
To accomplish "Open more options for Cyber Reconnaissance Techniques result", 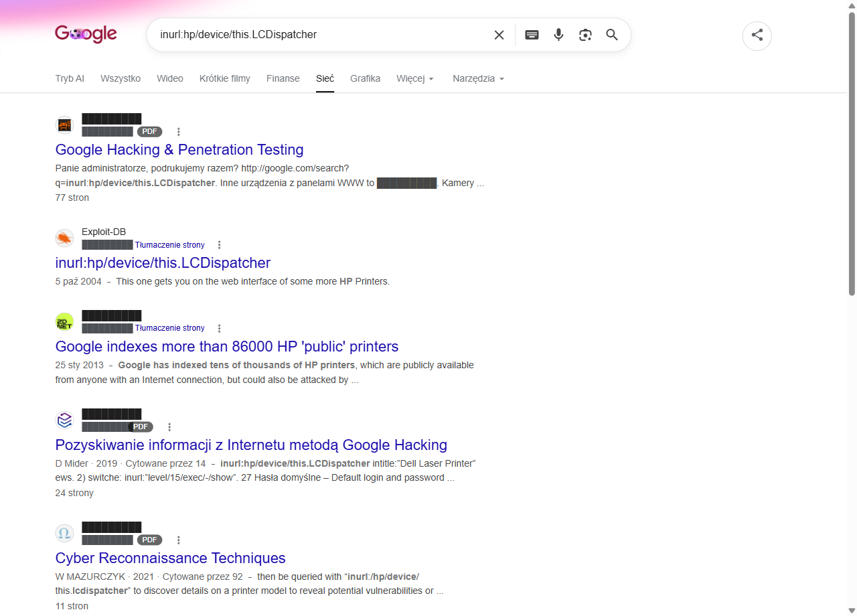I will click(178, 540).
